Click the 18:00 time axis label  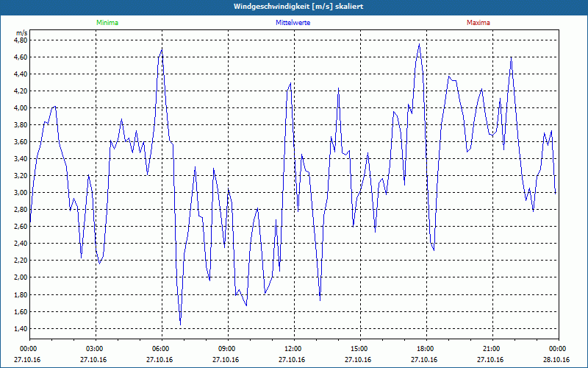coord(426,349)
